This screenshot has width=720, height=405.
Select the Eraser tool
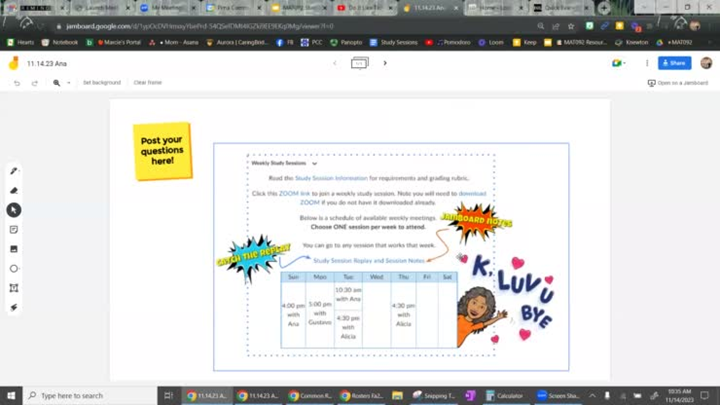tap(14, 190)
